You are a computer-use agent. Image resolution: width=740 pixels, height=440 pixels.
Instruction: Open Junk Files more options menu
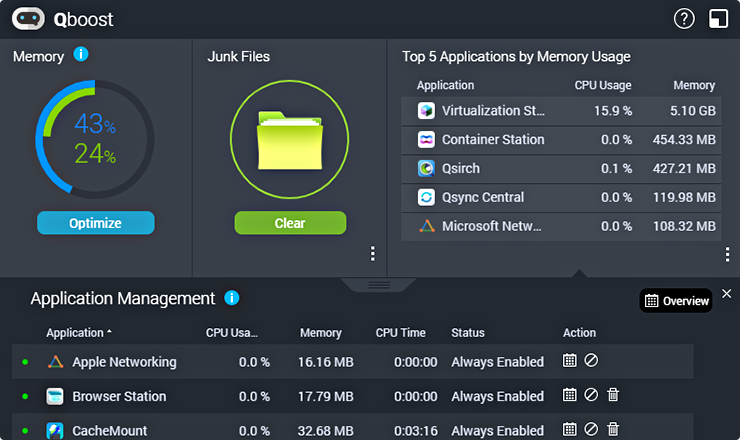[373, 254]
